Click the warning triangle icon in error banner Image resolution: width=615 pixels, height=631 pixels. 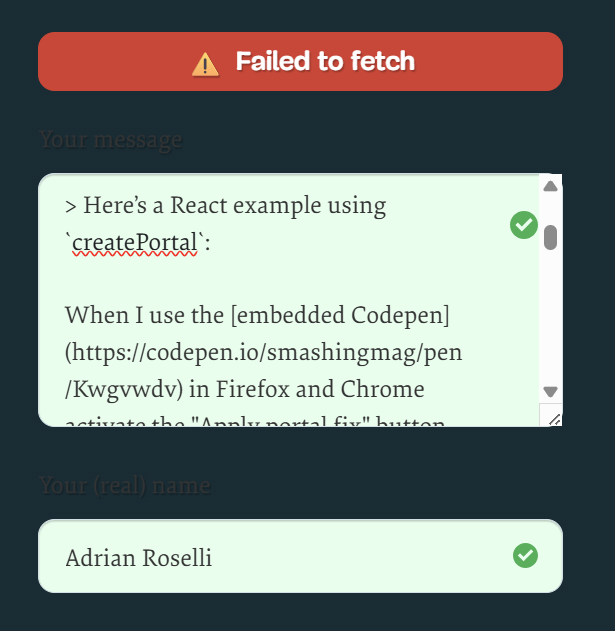pyautogui.click(x=205, y=63)
